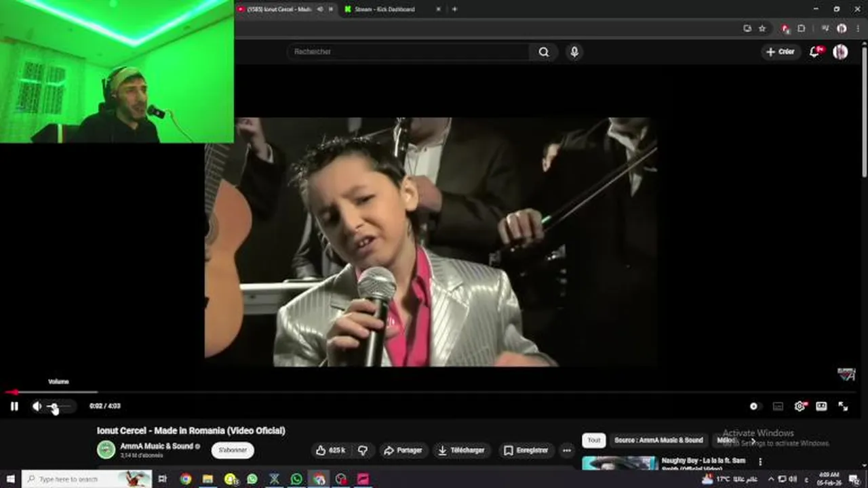Open a new browser tab

pos(454,9)
